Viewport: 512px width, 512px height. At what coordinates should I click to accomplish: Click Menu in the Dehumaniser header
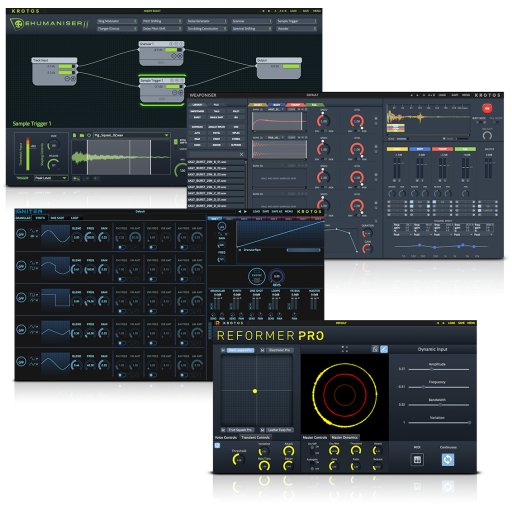click(x=316, y=11)
